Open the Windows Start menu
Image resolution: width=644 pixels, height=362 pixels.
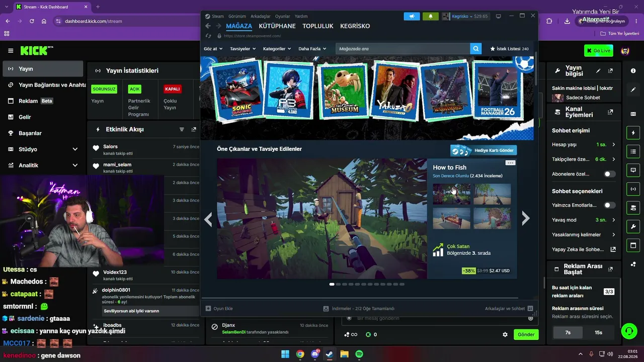(x=285, y=354)
